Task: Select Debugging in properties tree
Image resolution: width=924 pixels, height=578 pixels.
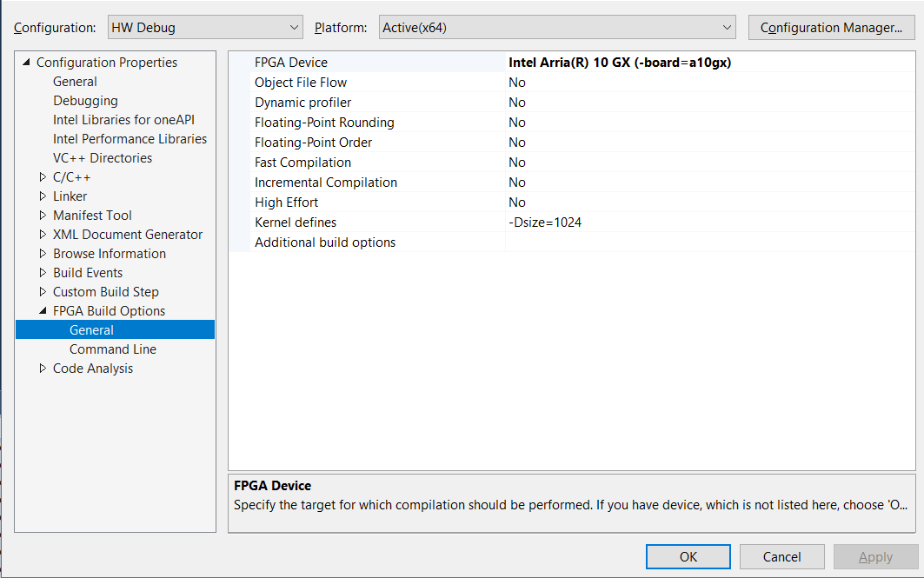Action: (x=85, y=101)
